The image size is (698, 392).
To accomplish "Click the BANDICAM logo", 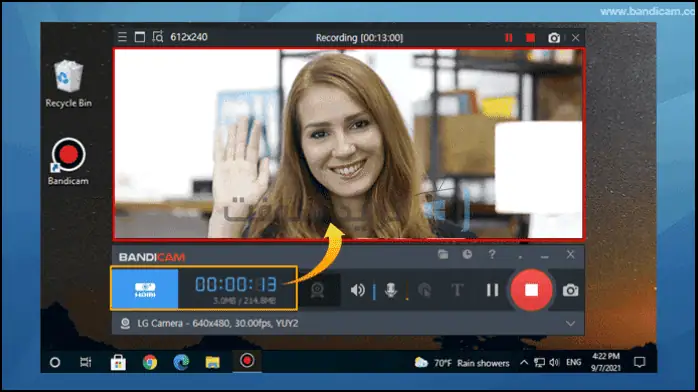I will (152, 257).
